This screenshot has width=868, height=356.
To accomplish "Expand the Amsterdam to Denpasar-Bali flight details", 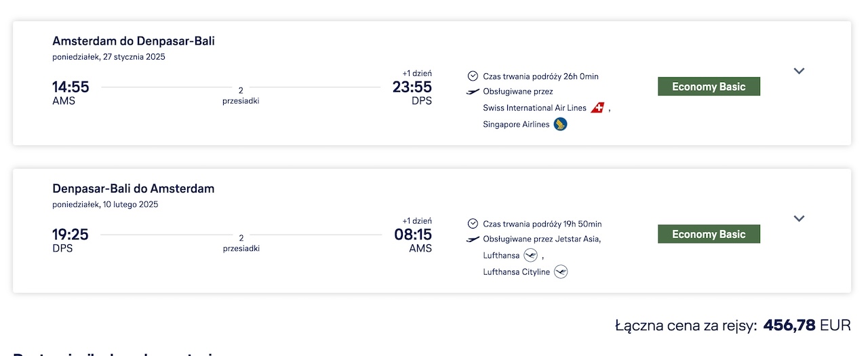I will 799,71.
